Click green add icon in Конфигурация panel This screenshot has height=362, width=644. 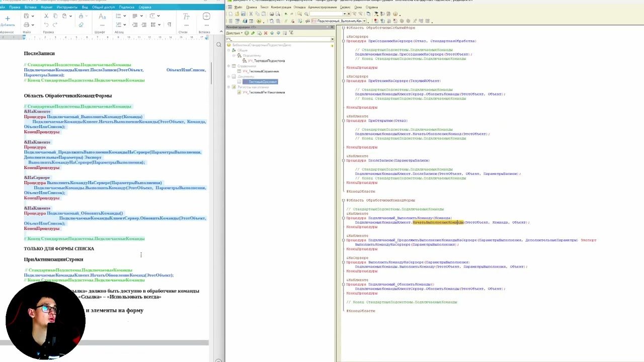(x=247, y=33)
